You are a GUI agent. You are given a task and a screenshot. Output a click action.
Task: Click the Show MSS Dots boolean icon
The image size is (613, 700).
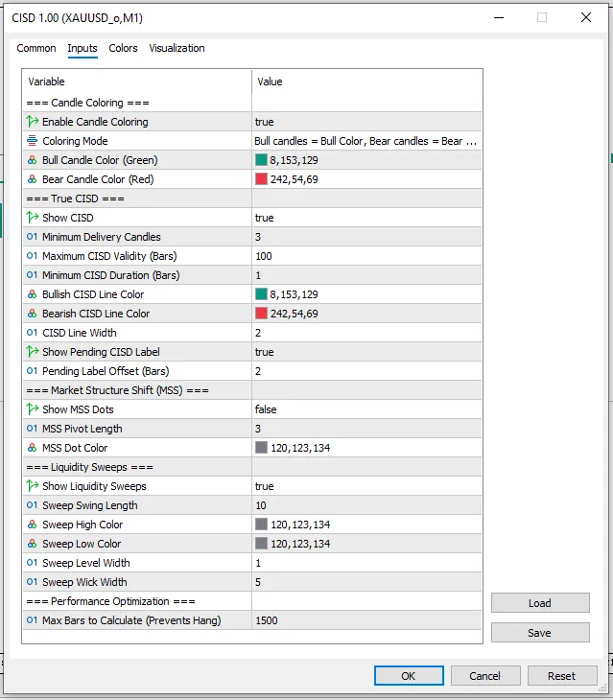coord(33,408)
